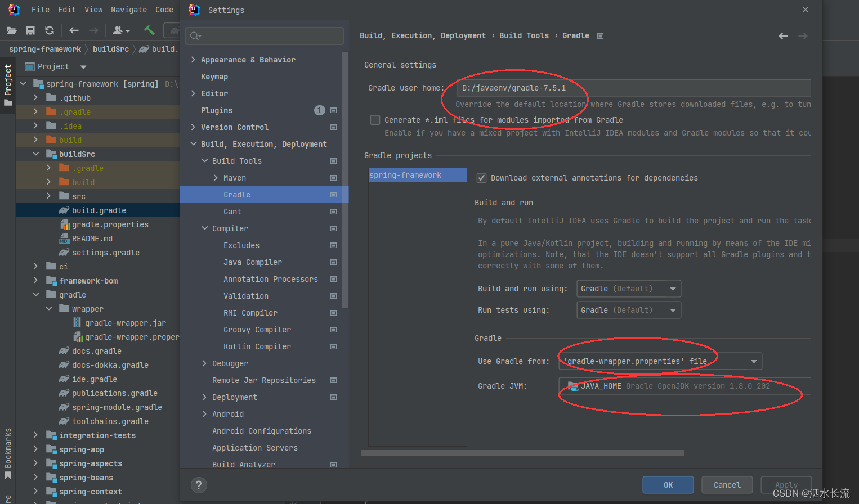859x504 pixels.
Task: Click the search magnifier icon in Settings
Action: click(x=195, y=36)
